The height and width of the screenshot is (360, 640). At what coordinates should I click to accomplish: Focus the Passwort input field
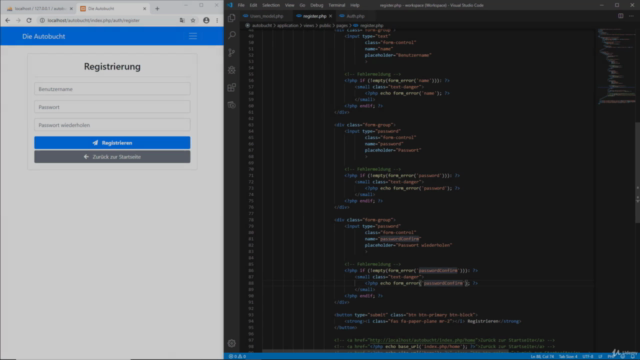[x=112, y=107]
